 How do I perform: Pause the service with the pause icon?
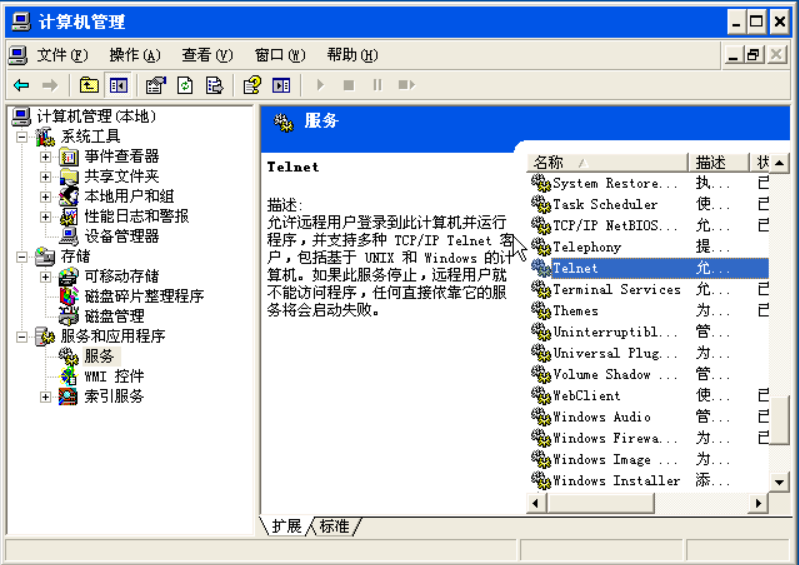pyautogui.click(x=378, y=85)
